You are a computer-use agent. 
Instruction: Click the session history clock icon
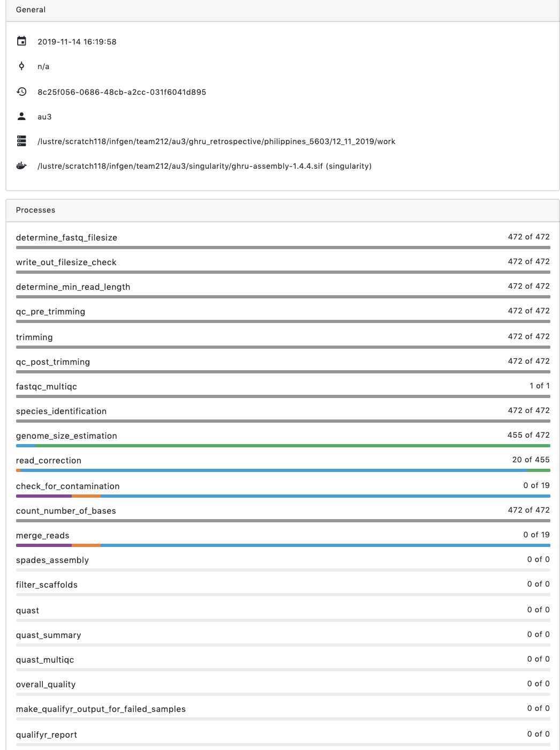22,92
